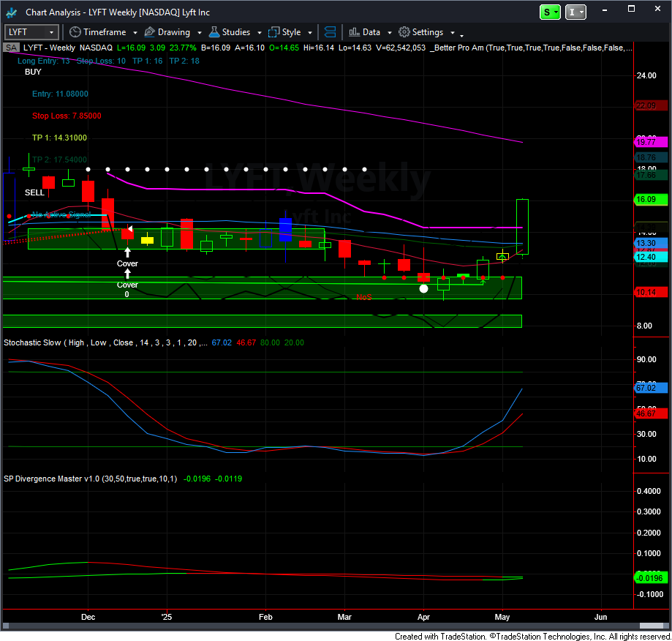Click the TradeStation logo in title bar
This screenshot has width=672, height=641.
pos(12,12)
